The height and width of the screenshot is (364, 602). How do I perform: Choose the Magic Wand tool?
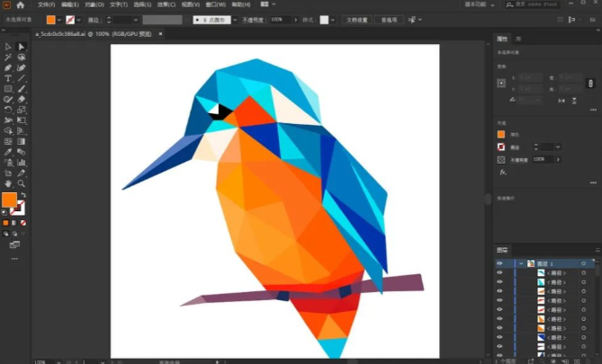point(8,58)
